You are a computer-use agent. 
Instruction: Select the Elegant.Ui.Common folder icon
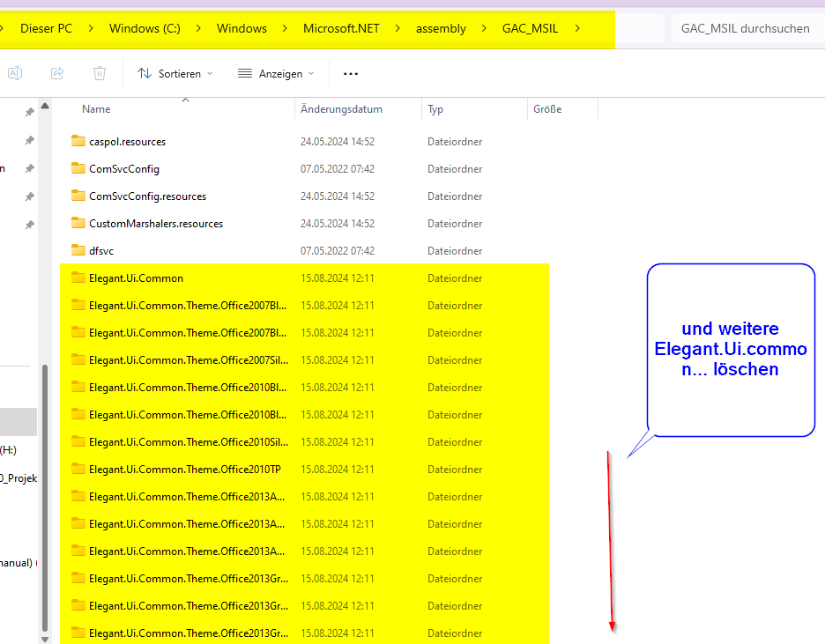[78, 278]
